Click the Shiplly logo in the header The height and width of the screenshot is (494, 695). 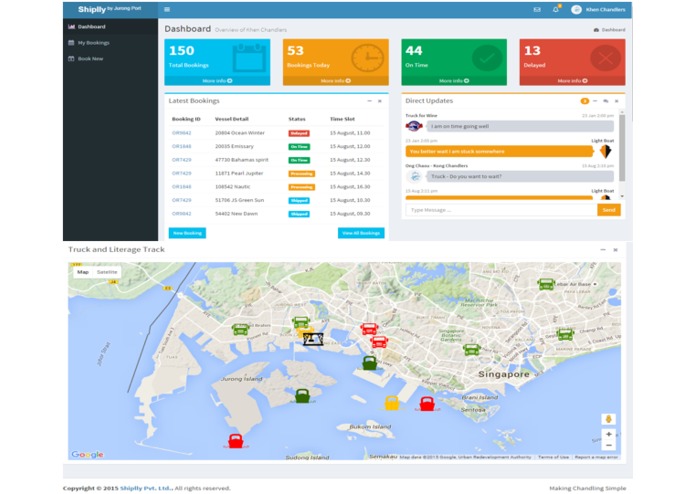[x=109, y=9]
